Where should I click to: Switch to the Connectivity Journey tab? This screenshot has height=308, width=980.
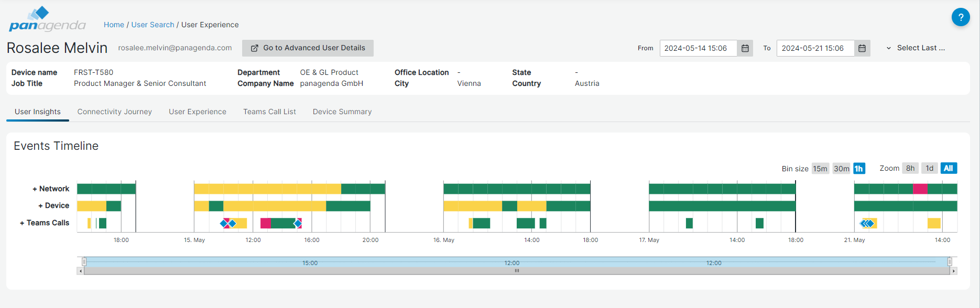tap(114, 112)
